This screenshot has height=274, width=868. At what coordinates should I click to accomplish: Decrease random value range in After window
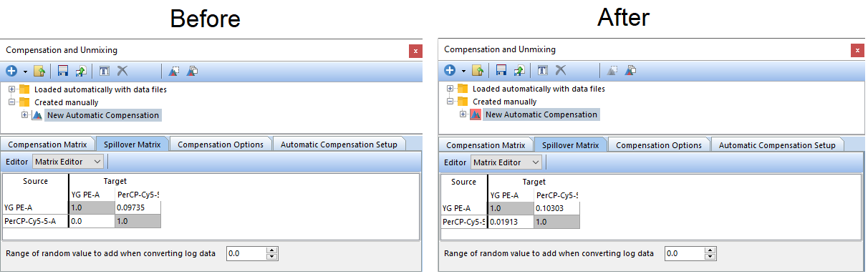[710, 256]
